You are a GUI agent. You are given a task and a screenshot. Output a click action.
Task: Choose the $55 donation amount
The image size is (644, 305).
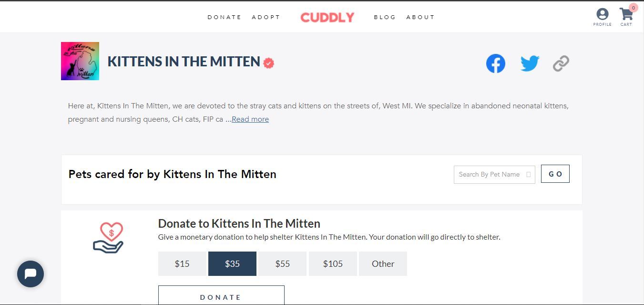[x=283, y=264]
